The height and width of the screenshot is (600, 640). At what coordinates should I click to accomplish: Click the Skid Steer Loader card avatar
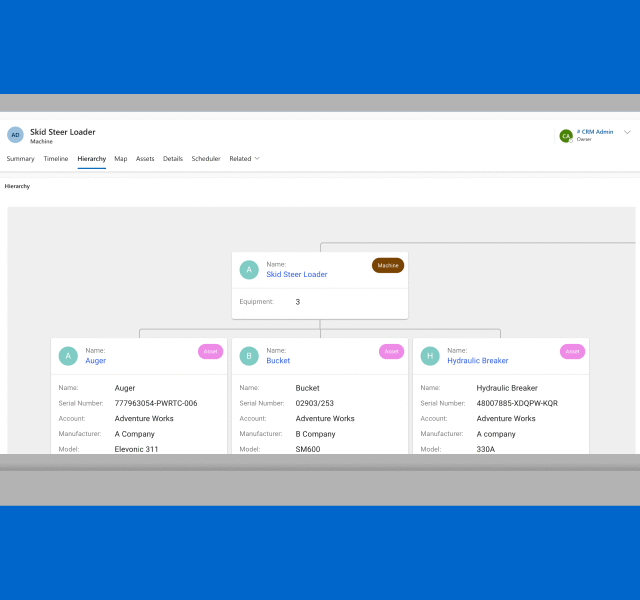pos(249,269)
